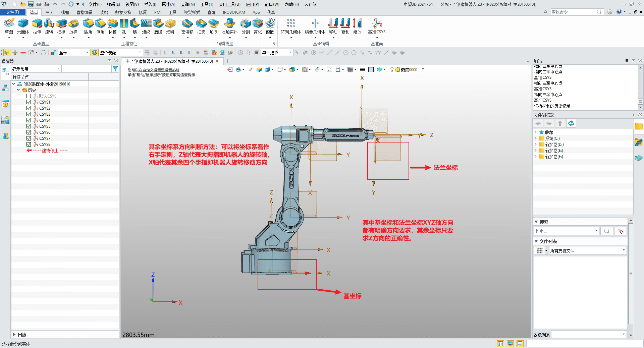Screen dimensions: 644x348
Task: Click the 六面体 block tool
Action: click(x=23, y=26)
